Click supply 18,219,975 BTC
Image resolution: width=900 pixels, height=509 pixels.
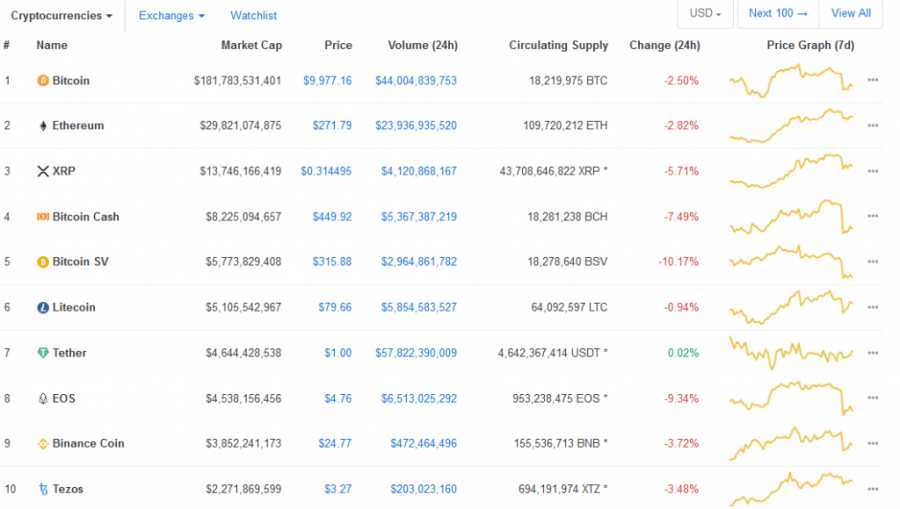tap(568, 80)
